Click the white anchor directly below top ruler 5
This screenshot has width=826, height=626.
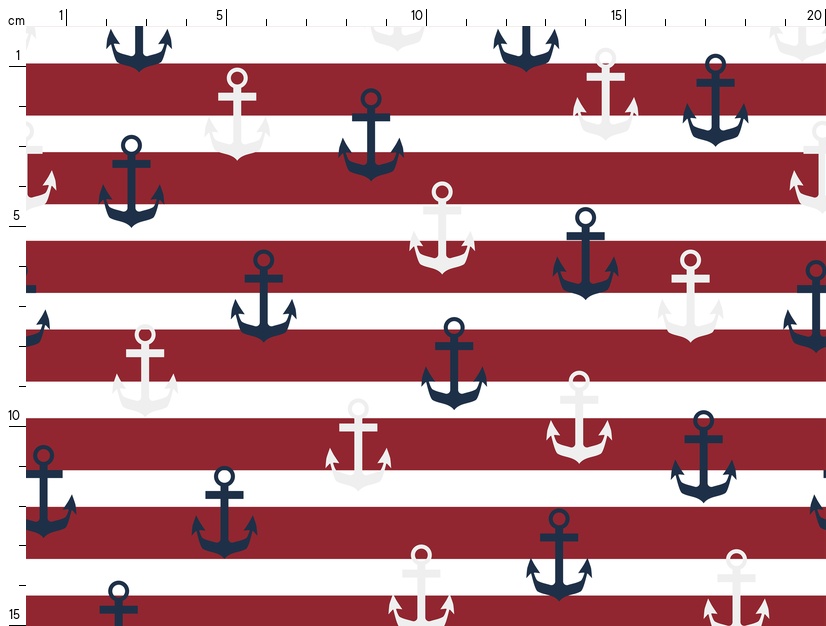237,113
